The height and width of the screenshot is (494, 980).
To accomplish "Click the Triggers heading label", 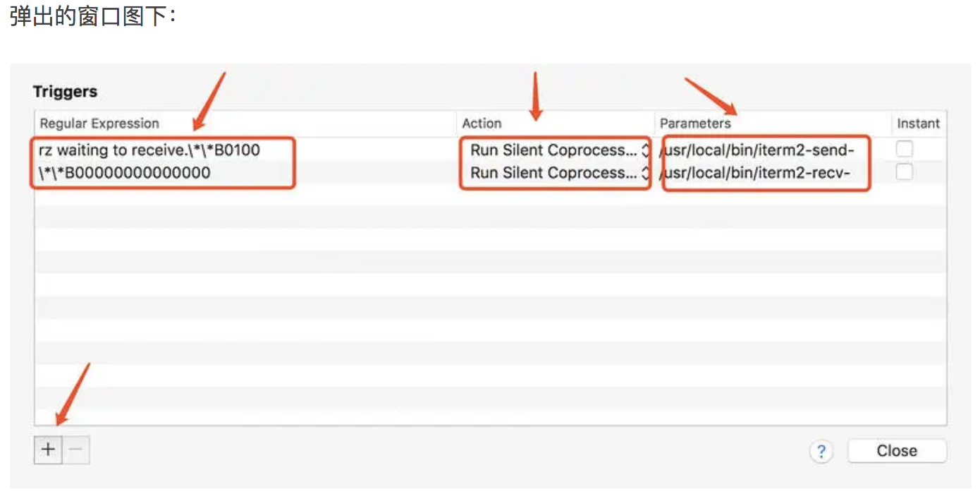I will pyautogui.click(x=65, y=92).
